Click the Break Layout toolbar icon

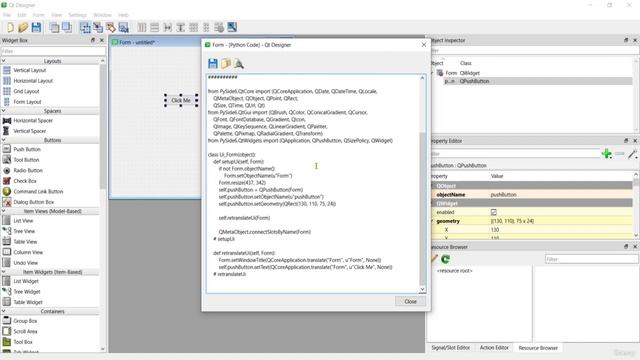pyautogui.click(x=219, y=27)
